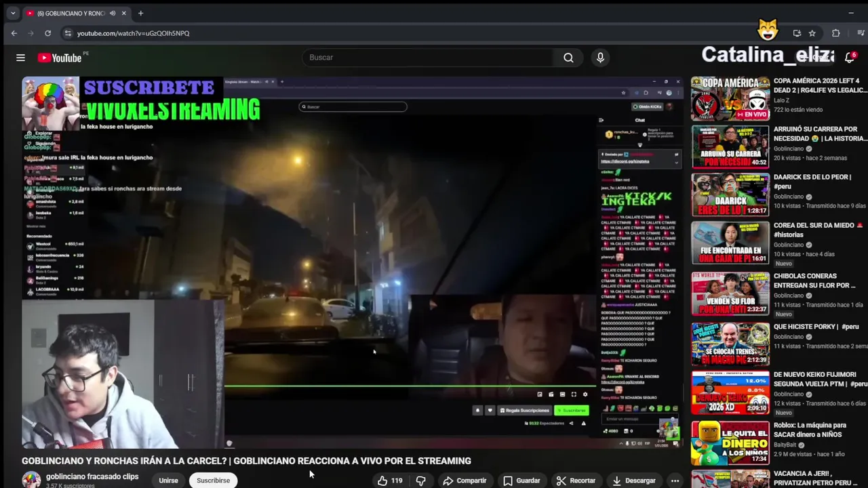Screen dimensions: 868x488
Task: Click Lalo Z channel name
Action: 783,100
